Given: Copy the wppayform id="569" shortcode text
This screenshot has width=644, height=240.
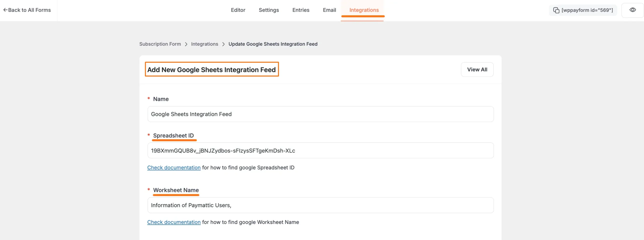Looking at the screenshot, I should pyautogui.click(x=587, y=10).
